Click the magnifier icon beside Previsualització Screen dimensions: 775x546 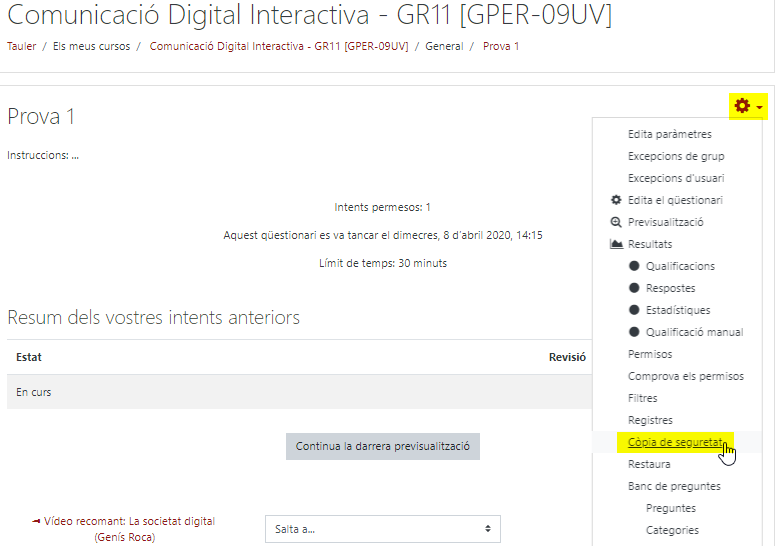tap(616, 222)
